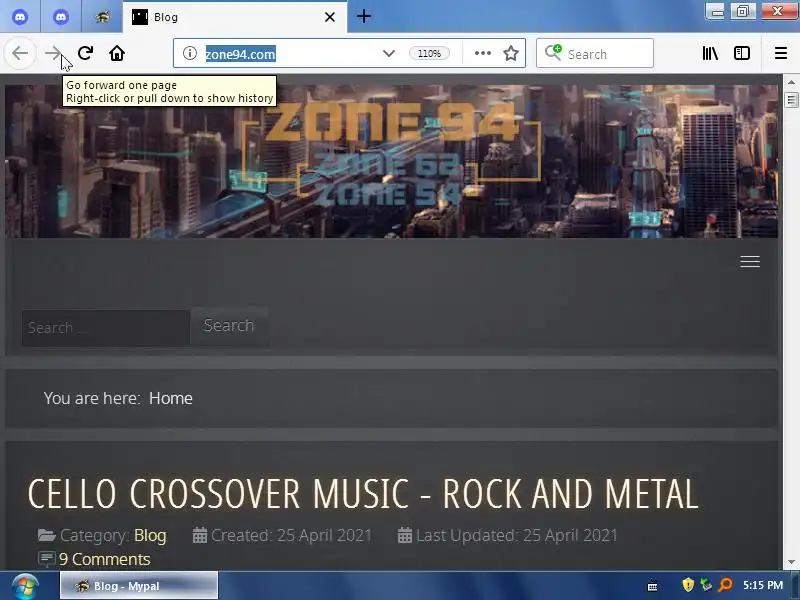Image resolution: width=800 pixels, height=600 pixels.
Task: Click the page scrollbar thumb
Action: (x=791, y=100)
